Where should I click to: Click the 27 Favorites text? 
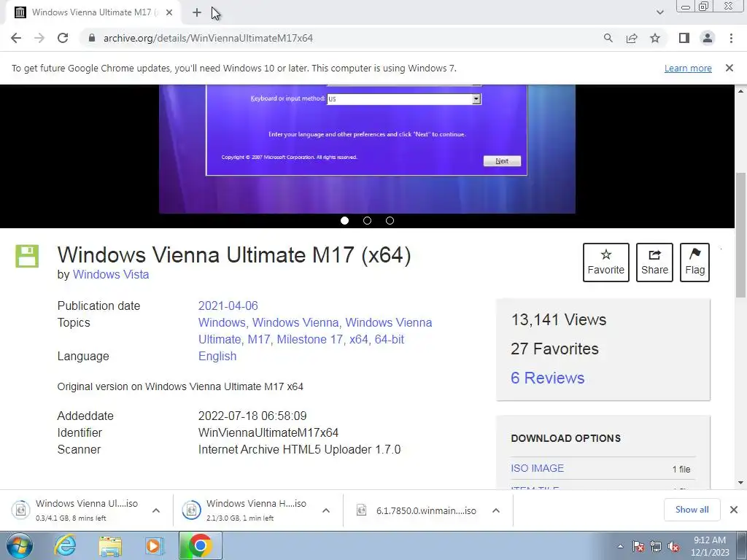tap(554, 349)
